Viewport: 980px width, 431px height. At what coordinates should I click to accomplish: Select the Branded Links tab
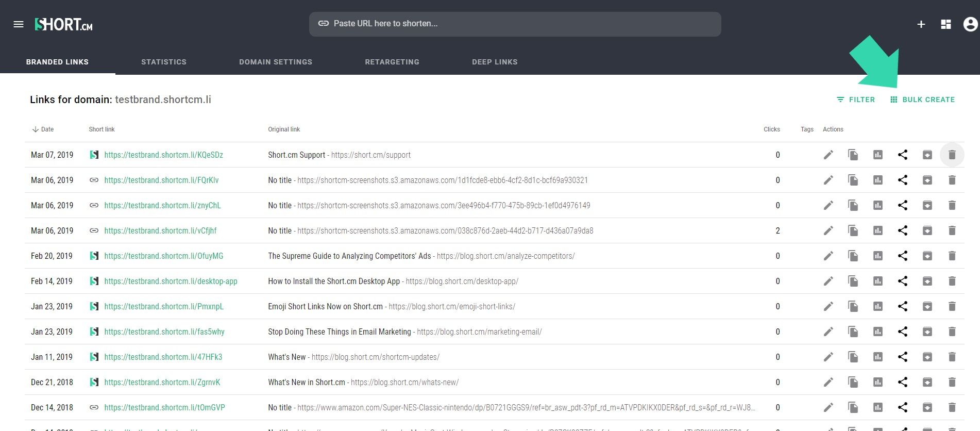pyautogui.click(x=57, y=62)
